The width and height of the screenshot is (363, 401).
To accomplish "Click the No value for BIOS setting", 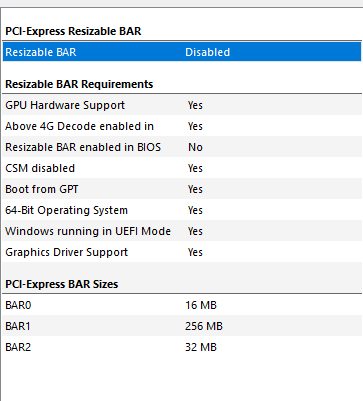I will pos(195,147).
